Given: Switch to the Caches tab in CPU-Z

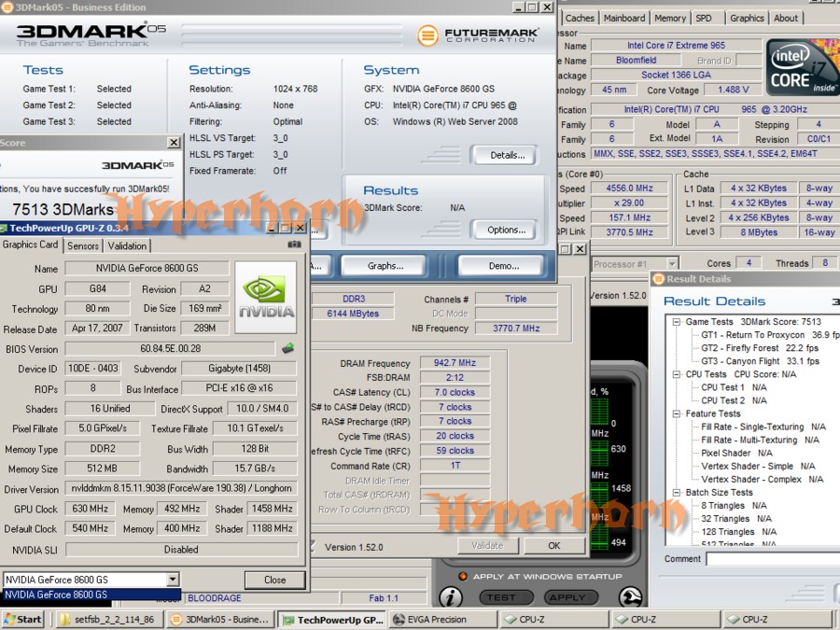Looking at the screenshot, I should click(x=580, y=18).
